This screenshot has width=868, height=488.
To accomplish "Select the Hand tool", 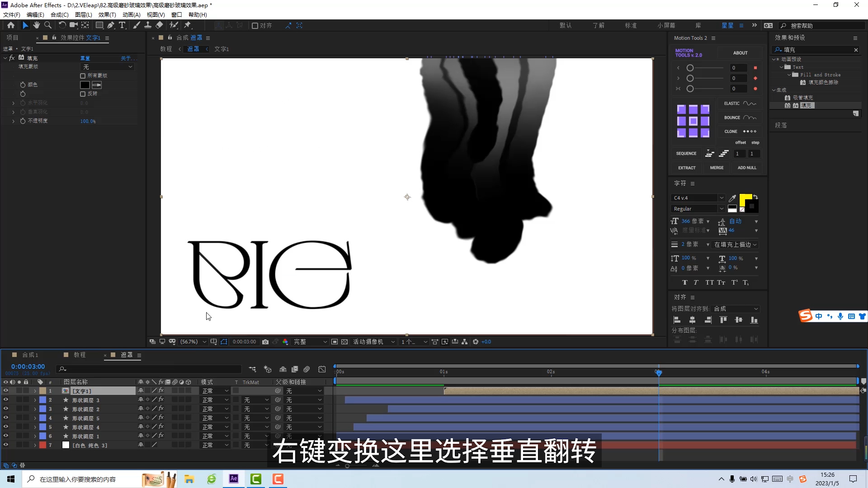I will coord(37,25).
